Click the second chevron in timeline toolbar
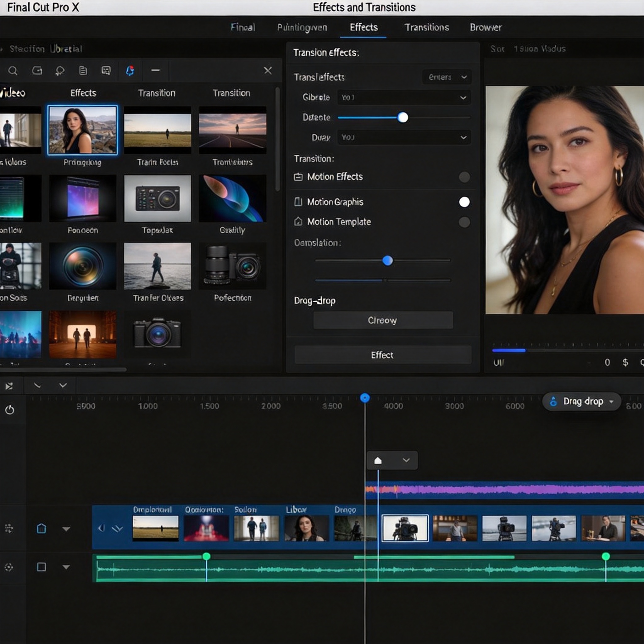 pyautogui.click(x=63, y=386)
